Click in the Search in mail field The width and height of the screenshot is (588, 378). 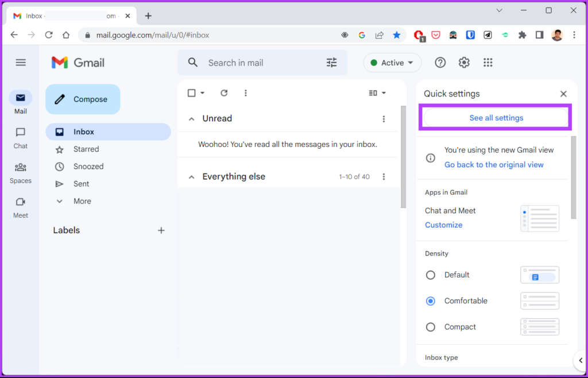point(262,63)
